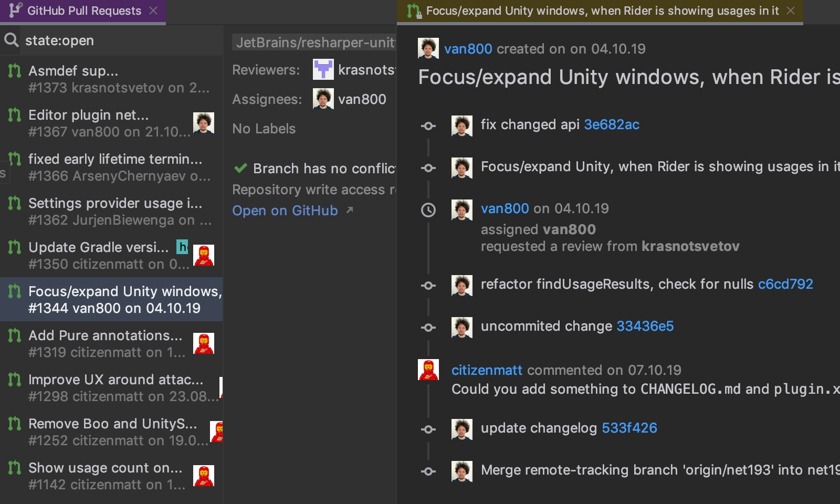Click the clock event icon in timeline
The width and height of the screenshot is (840, 504).
[428, 210]
